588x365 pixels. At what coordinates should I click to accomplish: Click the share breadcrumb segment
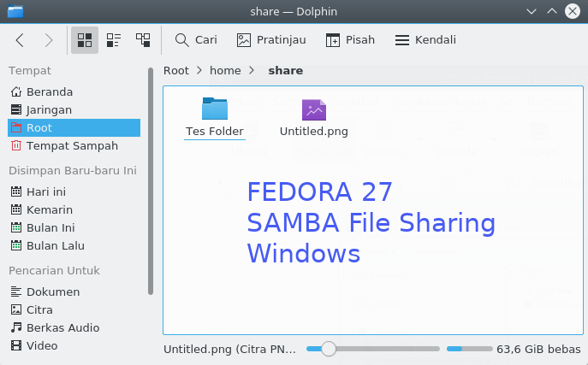[285, 71]
